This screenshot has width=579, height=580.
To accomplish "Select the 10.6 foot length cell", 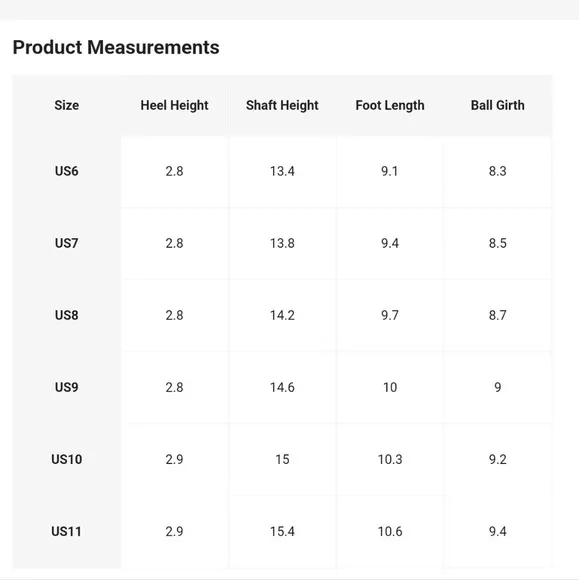I will pos(390,532).
